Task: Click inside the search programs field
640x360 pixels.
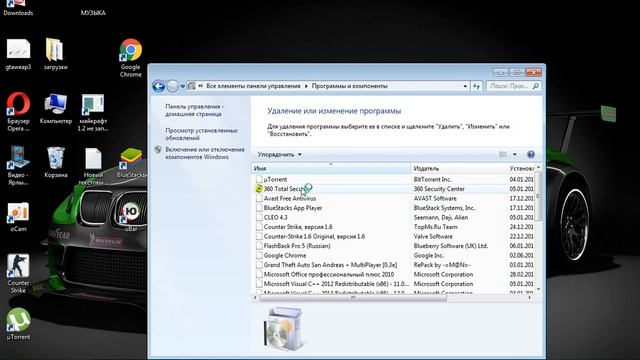Action: tap(509, 86)
